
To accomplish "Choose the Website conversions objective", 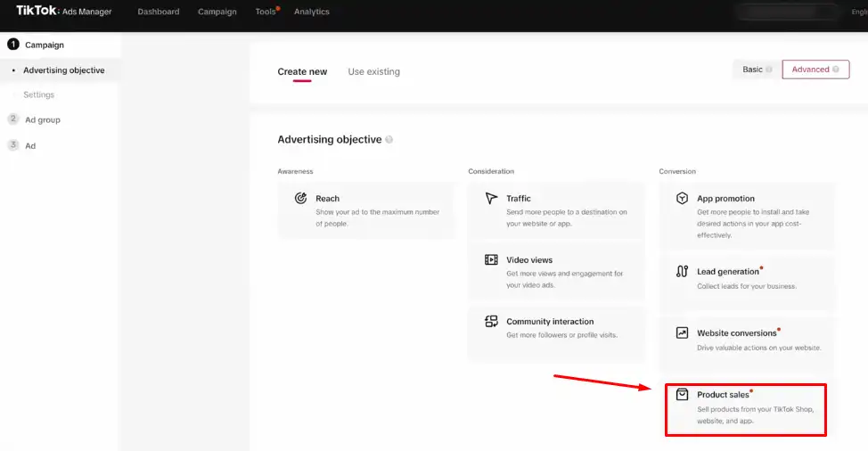I will (x=747, y=344).
